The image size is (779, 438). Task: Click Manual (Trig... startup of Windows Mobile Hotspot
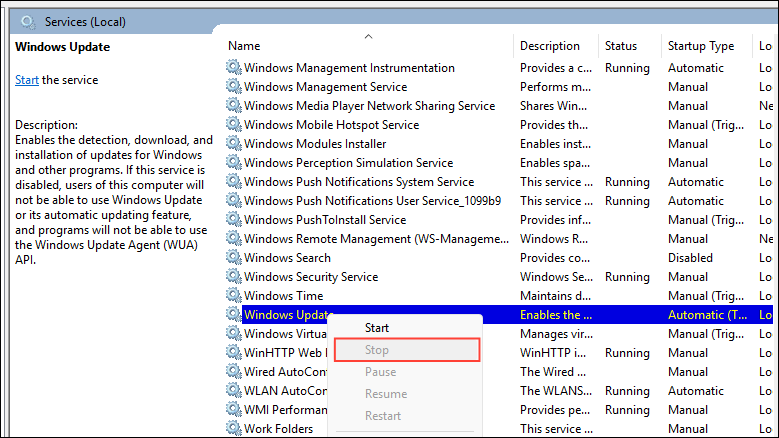tap(705, 125)
